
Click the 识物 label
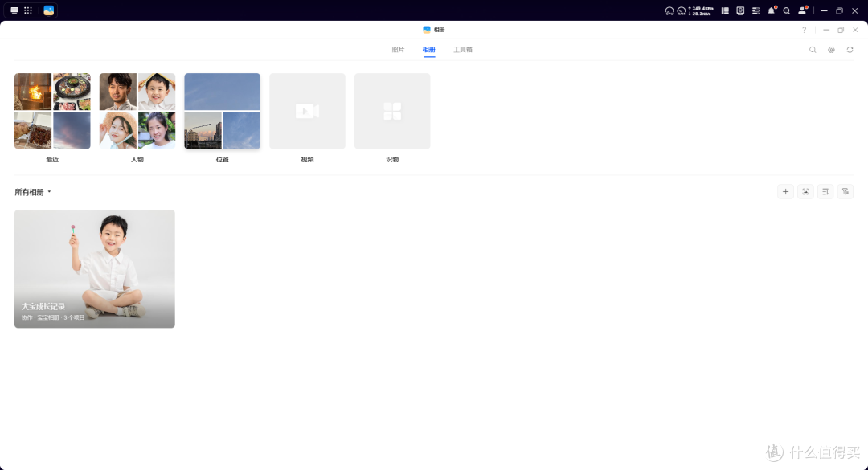click(x=392, y=159)
